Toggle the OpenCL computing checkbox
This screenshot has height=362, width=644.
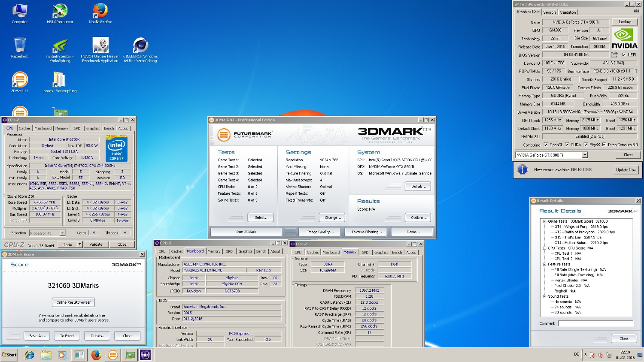coord(546,145)
